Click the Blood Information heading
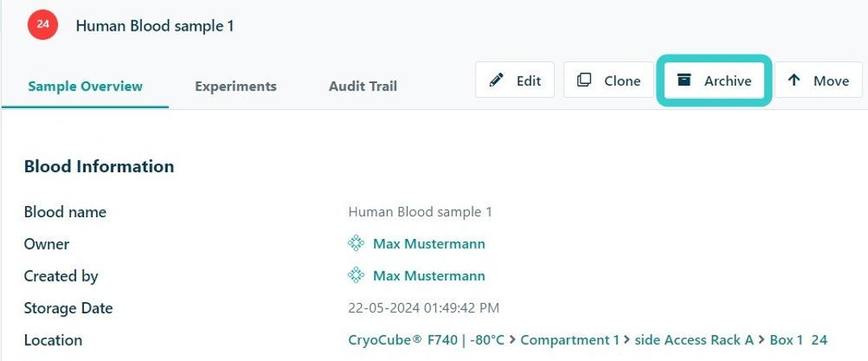The image size is (868, 361). (99, 166)
